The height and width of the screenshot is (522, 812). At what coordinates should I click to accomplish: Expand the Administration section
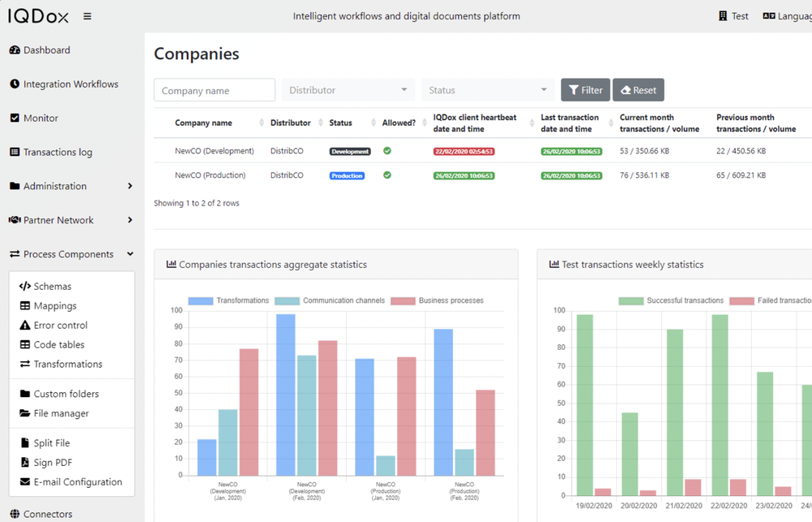tap(52, 186)
